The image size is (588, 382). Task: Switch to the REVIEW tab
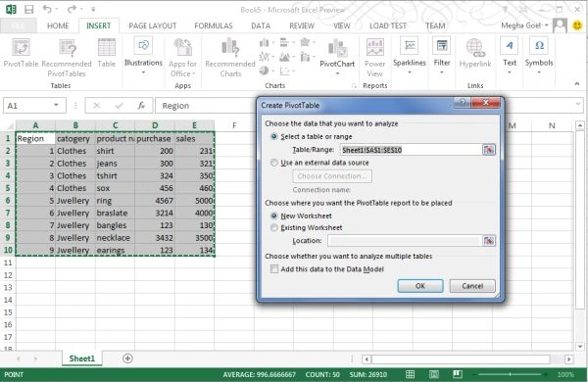pos(302,25)
